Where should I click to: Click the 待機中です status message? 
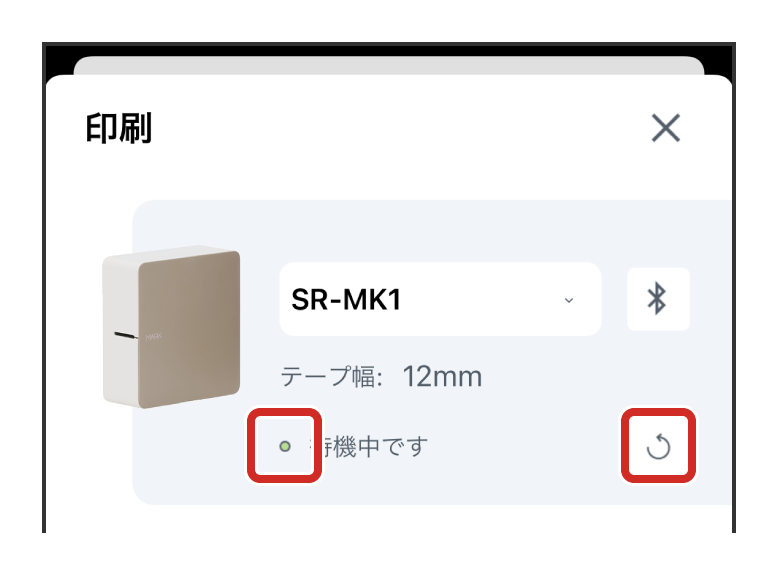369,446
